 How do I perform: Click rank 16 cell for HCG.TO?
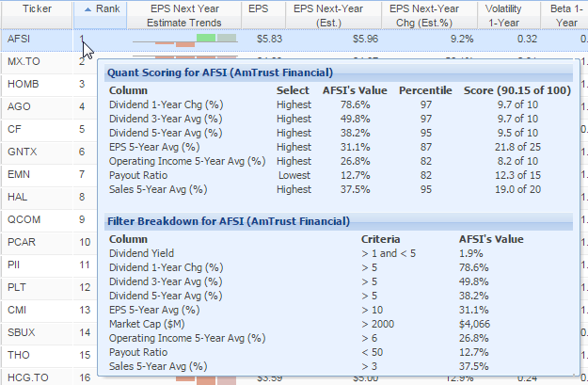coord(85,377)
